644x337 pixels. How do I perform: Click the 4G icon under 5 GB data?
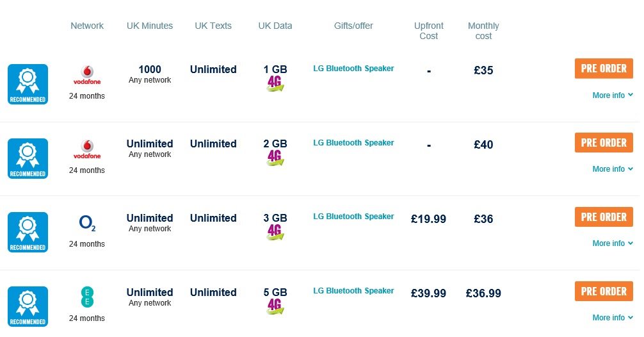tap(275, 307)
